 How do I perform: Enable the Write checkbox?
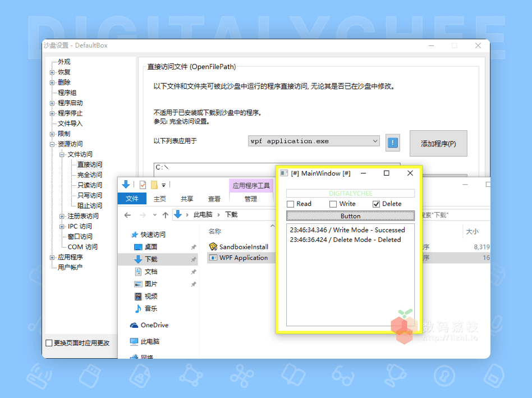click(x=333, y=204)
